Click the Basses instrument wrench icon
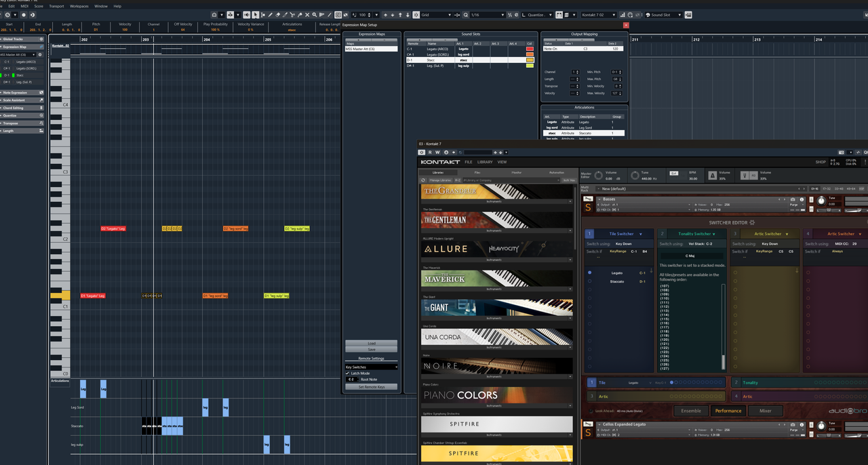The width and height of the screenshot is (868, 465). [x=588, y=199]
